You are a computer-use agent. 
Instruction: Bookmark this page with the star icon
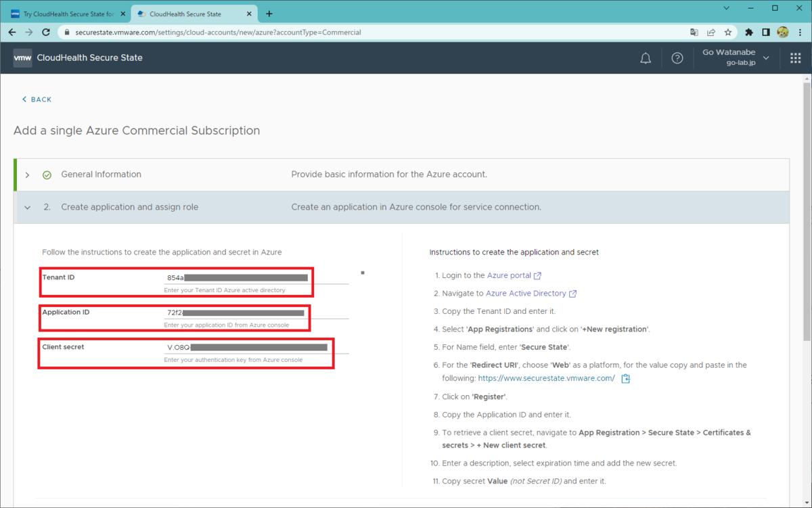click(x=728, y=32)
